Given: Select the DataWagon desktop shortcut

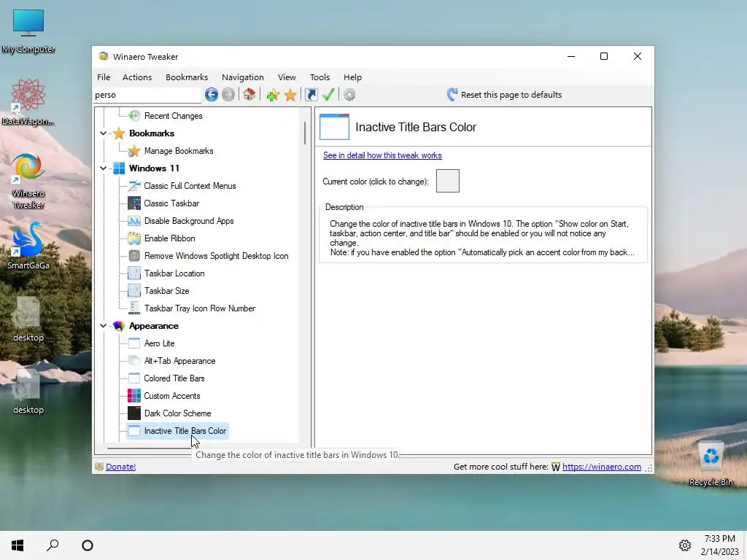Looking at the screenshot, I should [x=28, y=102].
